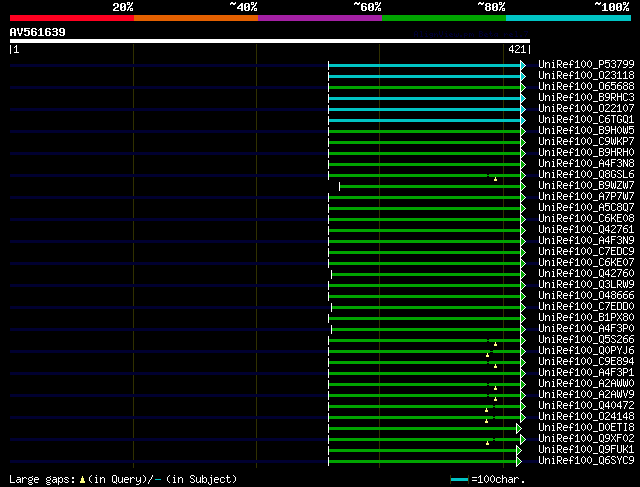Select the UniRef100_Q40472 label
The image size is (640, 487).
point(586,406)
